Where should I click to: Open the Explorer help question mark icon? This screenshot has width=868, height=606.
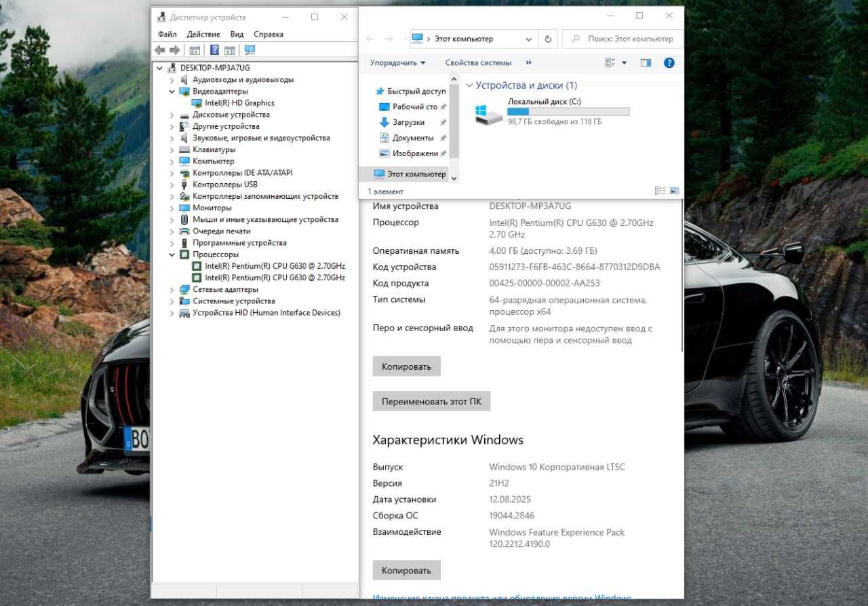(x=669, y=62)
